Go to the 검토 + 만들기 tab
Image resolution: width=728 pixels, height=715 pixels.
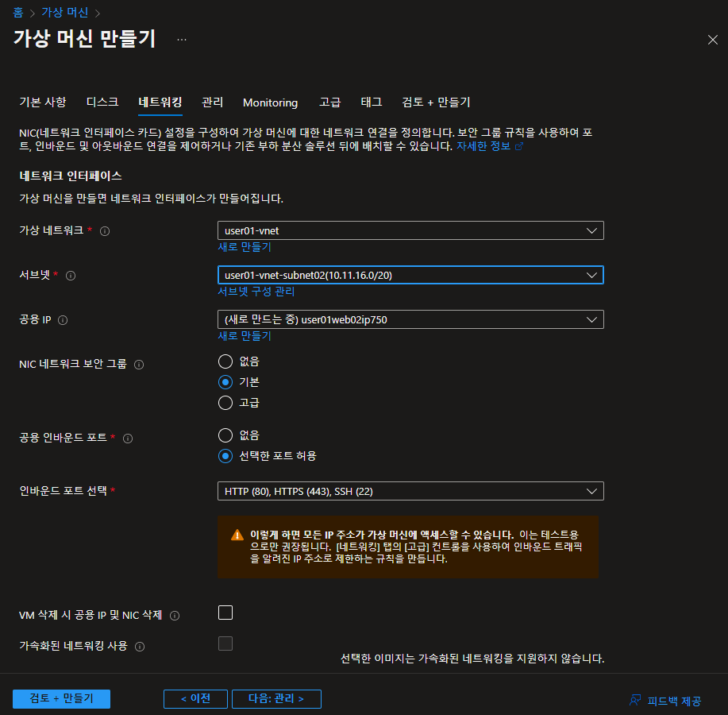pyautogui.click(x=436, y=102)
